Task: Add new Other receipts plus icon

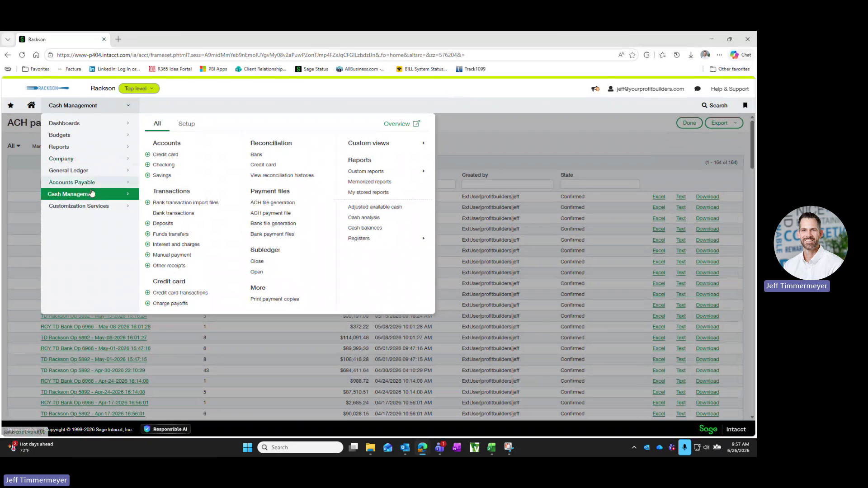Action: click(147, 266)
